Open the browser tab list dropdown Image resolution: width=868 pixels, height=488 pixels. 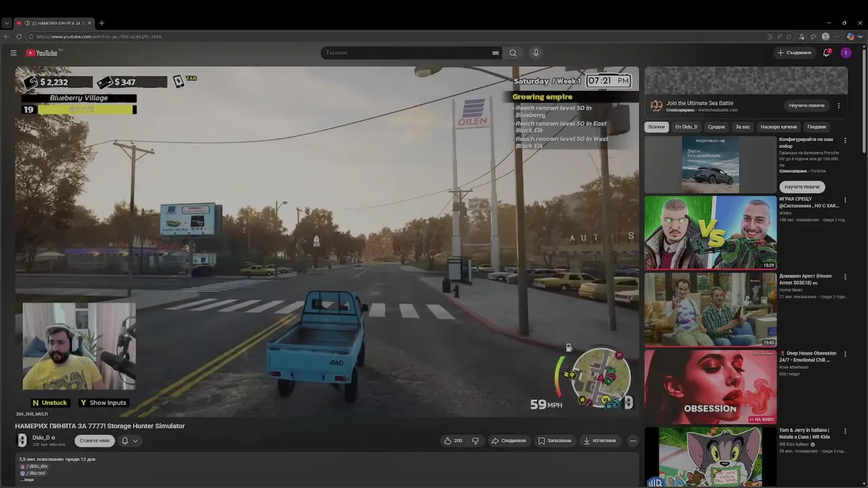click(7, 23)
